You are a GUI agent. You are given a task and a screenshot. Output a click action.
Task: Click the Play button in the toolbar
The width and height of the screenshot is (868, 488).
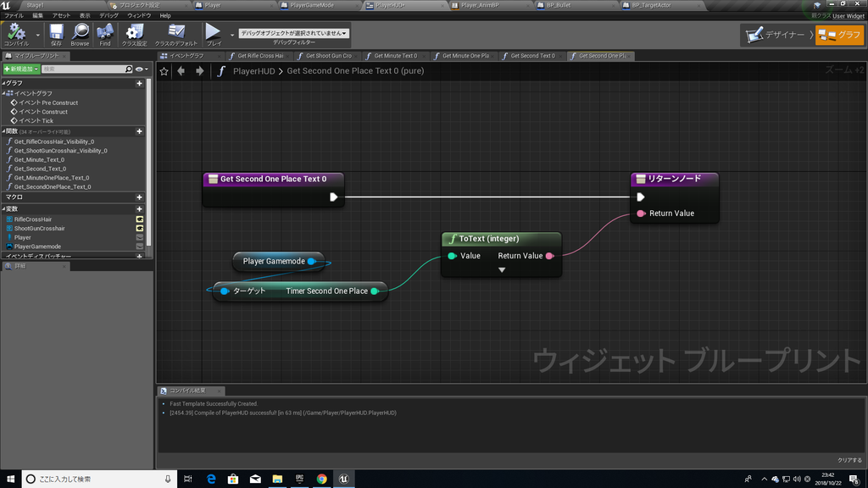click(213, 34)
